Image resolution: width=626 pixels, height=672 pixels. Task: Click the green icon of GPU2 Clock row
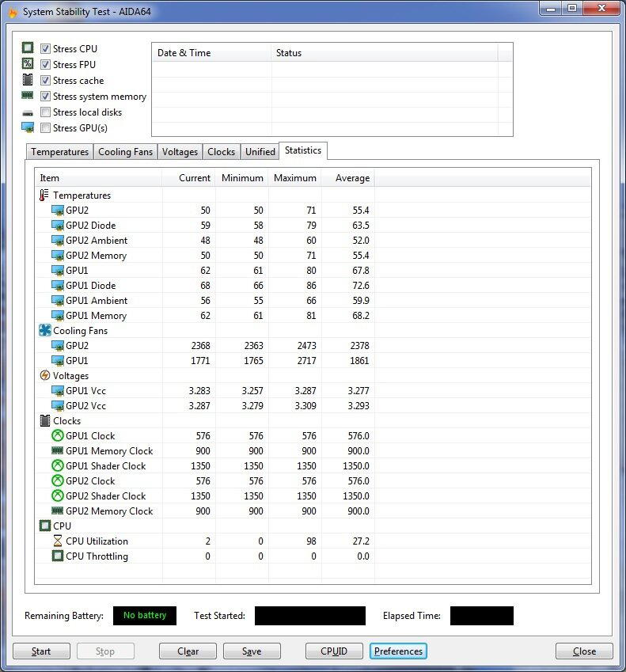point(58,480)
